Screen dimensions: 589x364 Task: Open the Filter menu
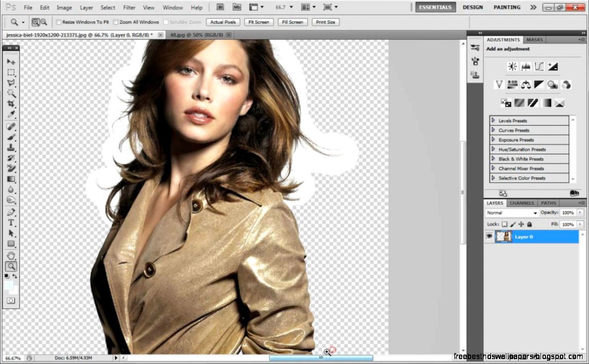tap(129, 7)
